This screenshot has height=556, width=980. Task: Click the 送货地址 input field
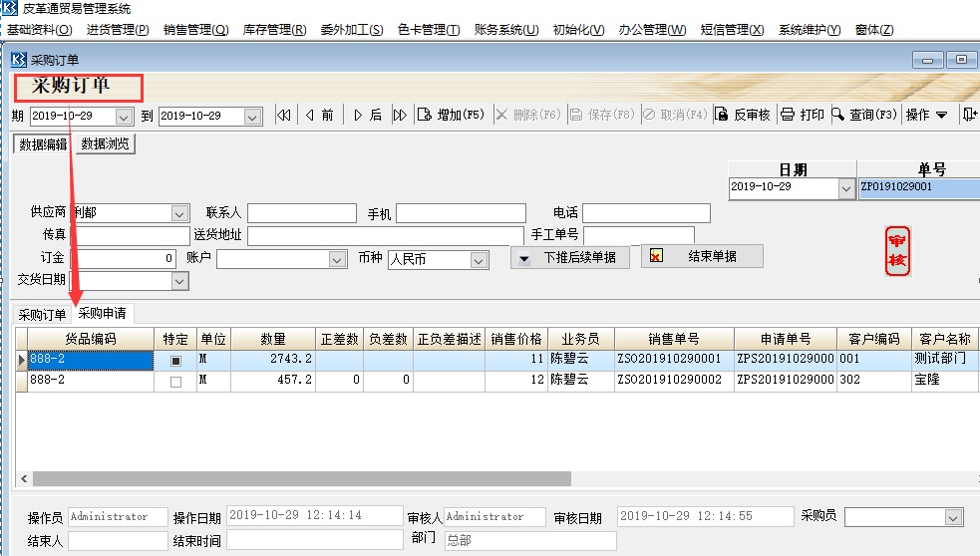pyautogui.click(x=386, y=235)
